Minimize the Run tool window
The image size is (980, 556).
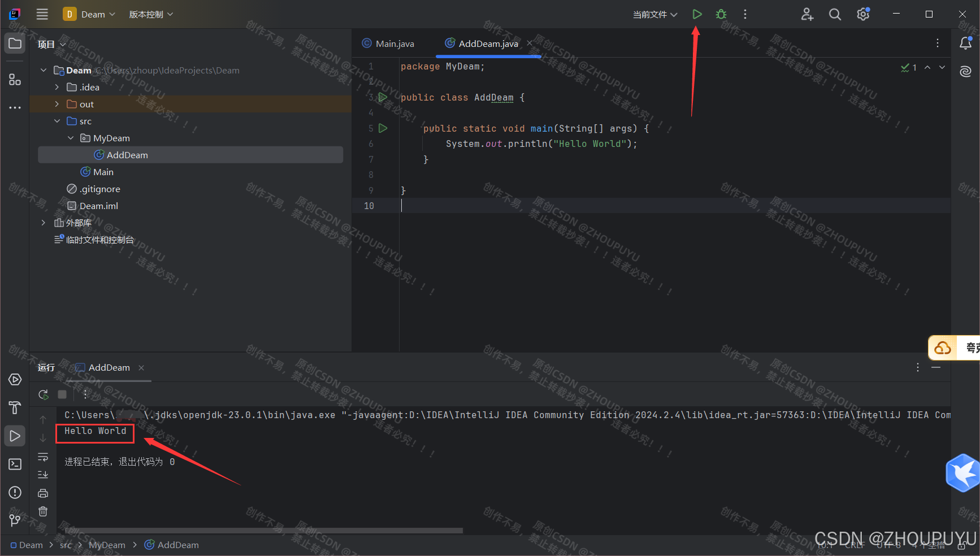(936, 367)
